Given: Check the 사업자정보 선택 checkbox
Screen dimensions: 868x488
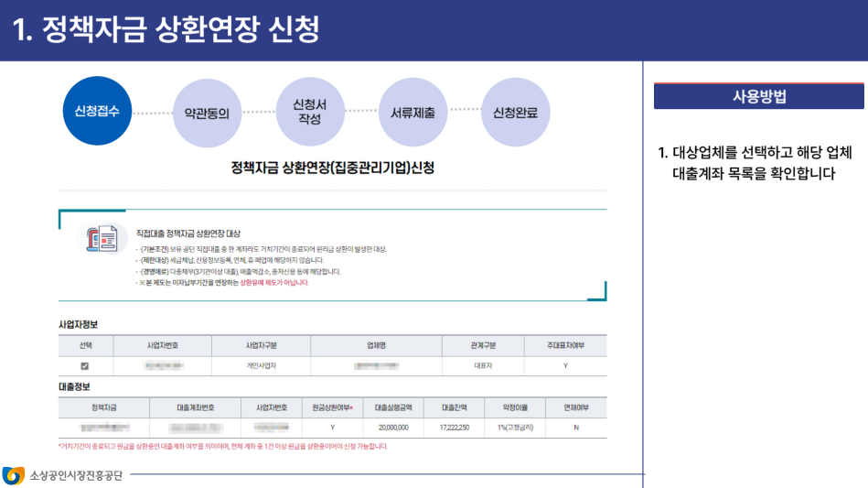Looking at the screenshot, I should (x=85, y=365).
